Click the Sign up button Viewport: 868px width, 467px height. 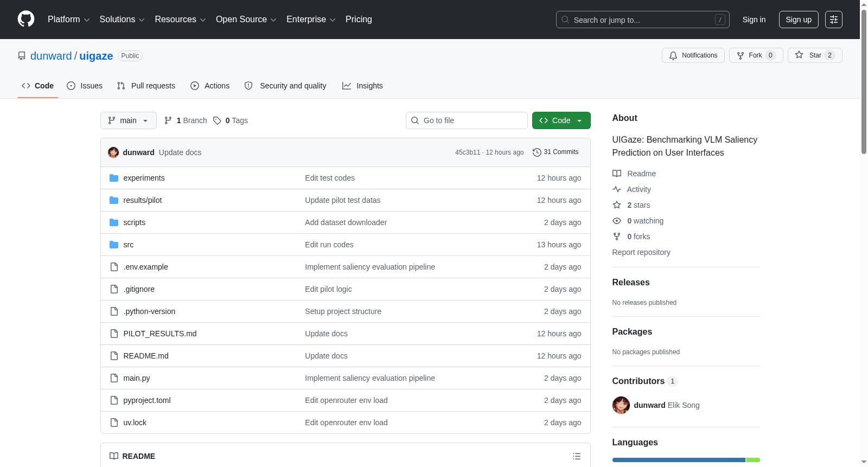799,20
